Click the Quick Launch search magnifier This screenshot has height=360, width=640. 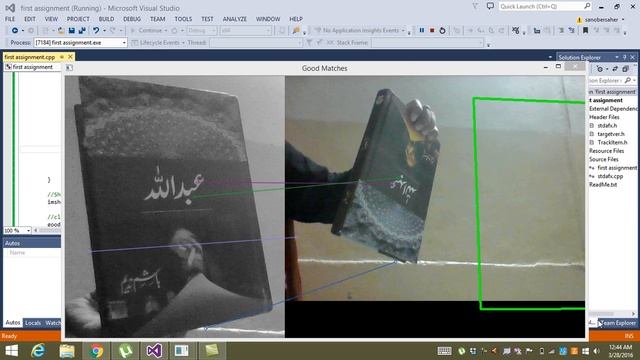pyautogui.click(x=587, y=6)
